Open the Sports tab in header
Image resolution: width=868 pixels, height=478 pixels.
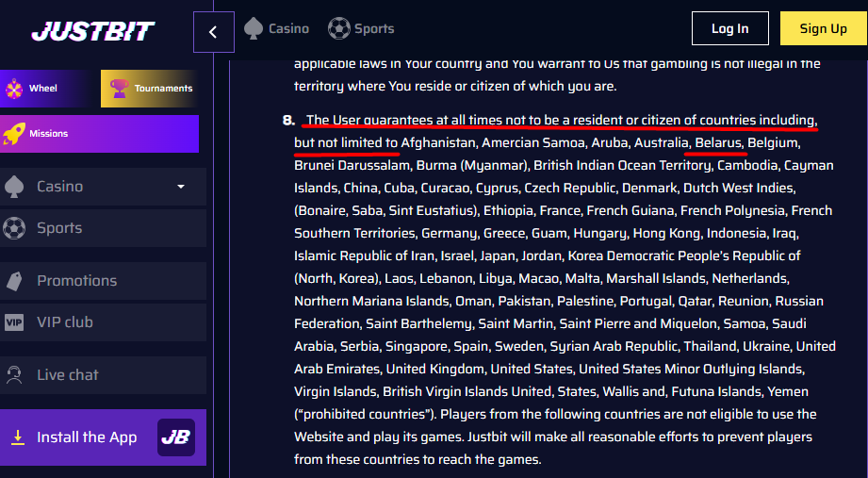[374, 28]
